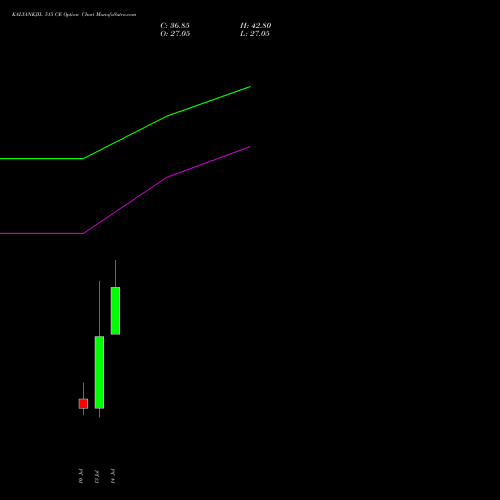Click the flat left section of green line
The image size is (500, 500).
click(42, 159)
